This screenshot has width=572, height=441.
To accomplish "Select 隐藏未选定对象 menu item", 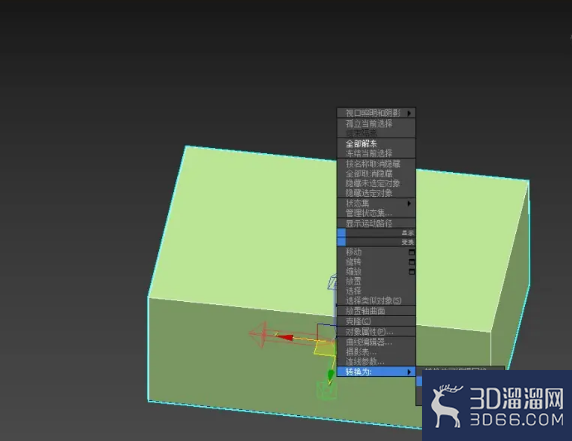I will pyautogui.click(x=376, y=183).
